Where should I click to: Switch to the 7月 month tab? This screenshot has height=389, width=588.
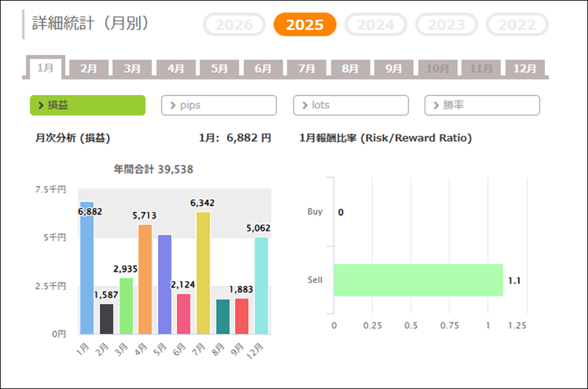click(x=306, y=68)
